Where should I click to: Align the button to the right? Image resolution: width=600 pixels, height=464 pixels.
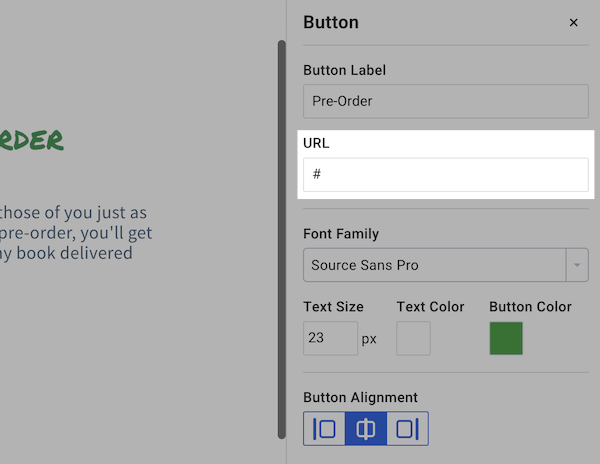(407, 429)
